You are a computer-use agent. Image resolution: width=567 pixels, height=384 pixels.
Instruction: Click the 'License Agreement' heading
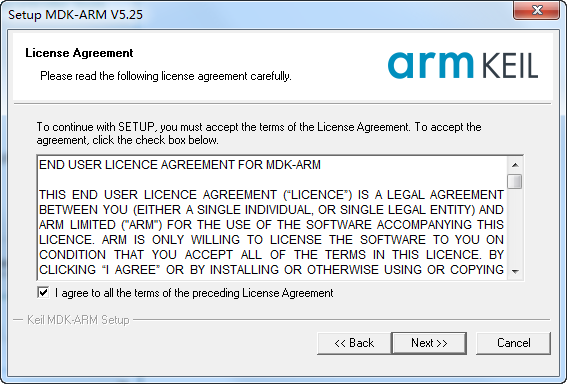pyautogui.click(x=79, y=53)
